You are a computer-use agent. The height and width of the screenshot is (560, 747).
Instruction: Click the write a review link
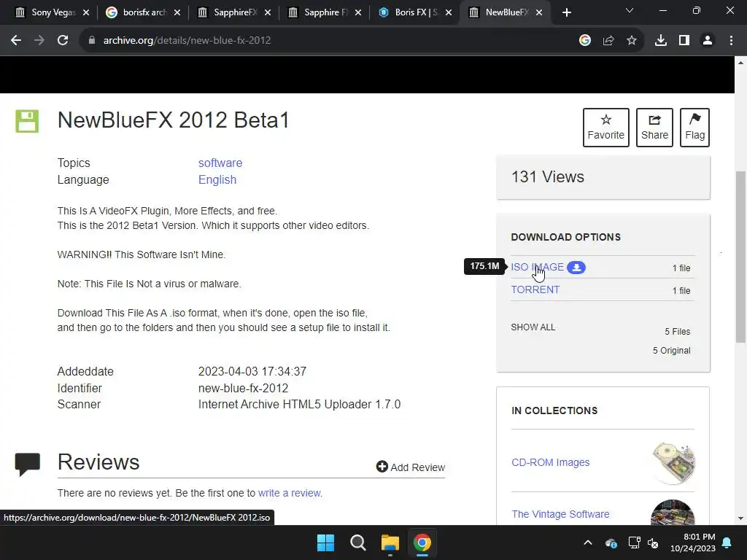coord(290,493)
